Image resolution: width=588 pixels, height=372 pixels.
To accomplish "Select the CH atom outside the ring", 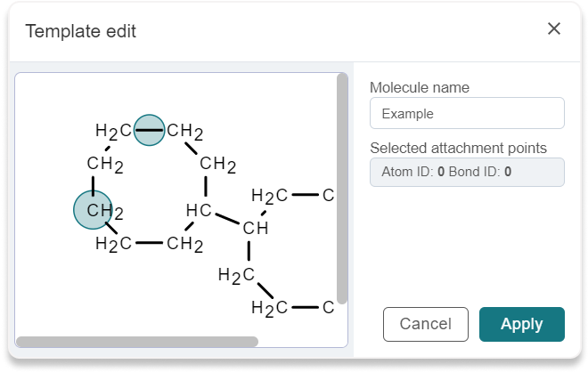I will click(256, 228).
